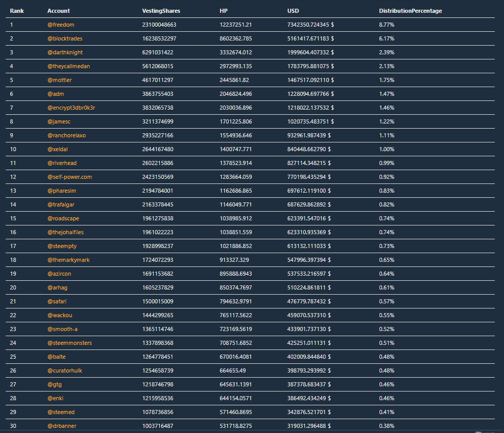
Task: Select vesting shares value 23100048663
Action: [159, 25]
